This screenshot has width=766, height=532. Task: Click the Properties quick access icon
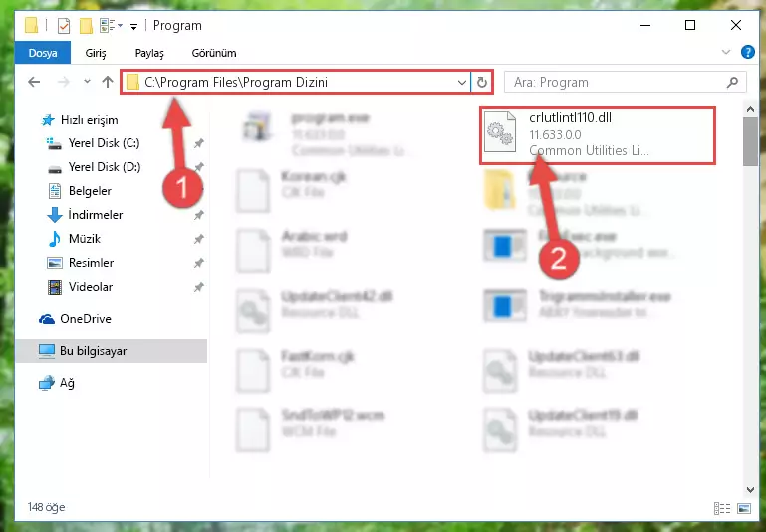[x=64, y=25]
